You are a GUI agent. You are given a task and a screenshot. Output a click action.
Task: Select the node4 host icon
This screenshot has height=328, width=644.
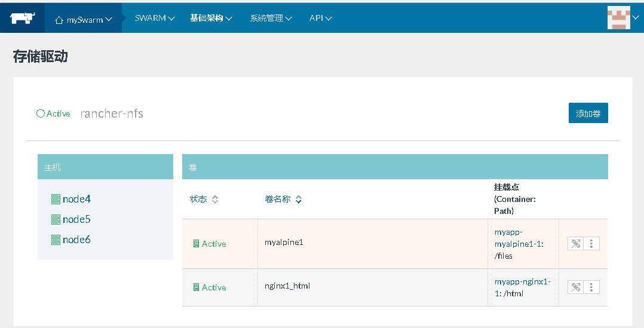click(x=56, y=199)
